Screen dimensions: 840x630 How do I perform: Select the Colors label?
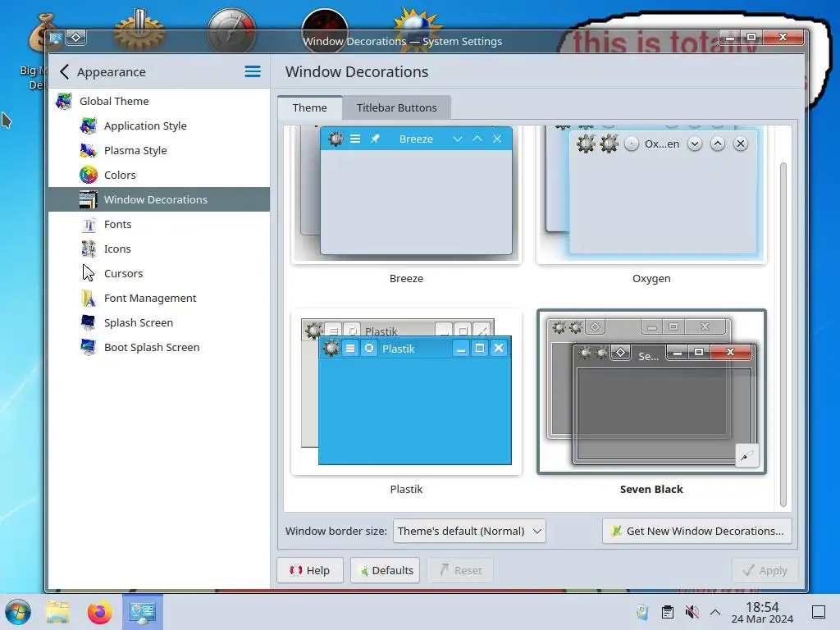(x=120, y=176)
